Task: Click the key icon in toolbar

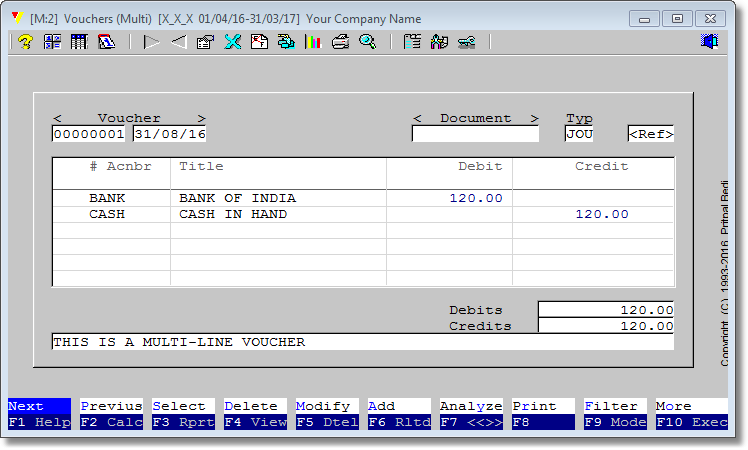Action: click(467, 42)
